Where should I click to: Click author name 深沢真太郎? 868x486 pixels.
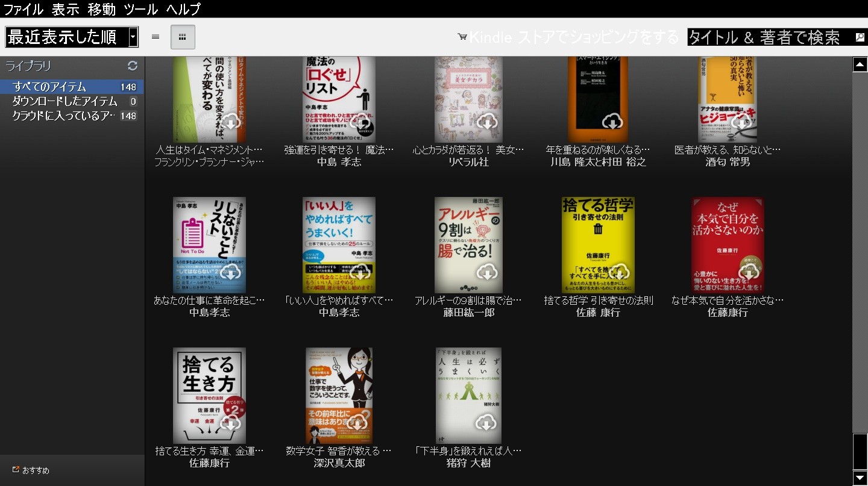tap(339, 463)
